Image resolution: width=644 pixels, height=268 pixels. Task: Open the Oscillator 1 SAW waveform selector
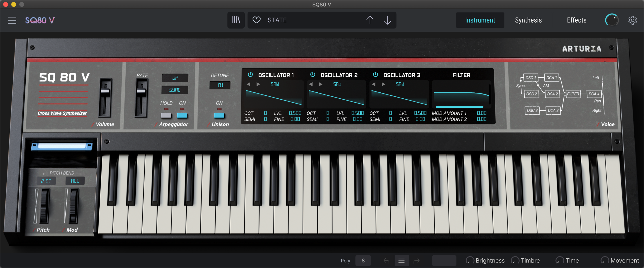(275, 84)
